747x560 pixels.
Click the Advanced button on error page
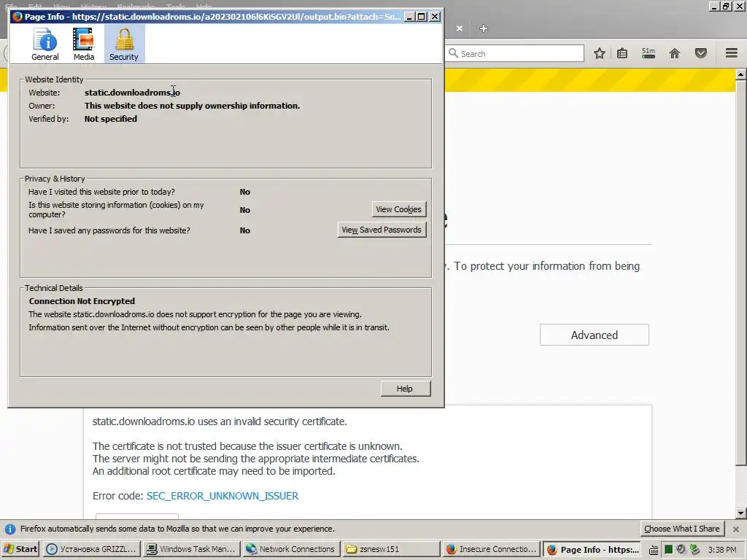594,335
